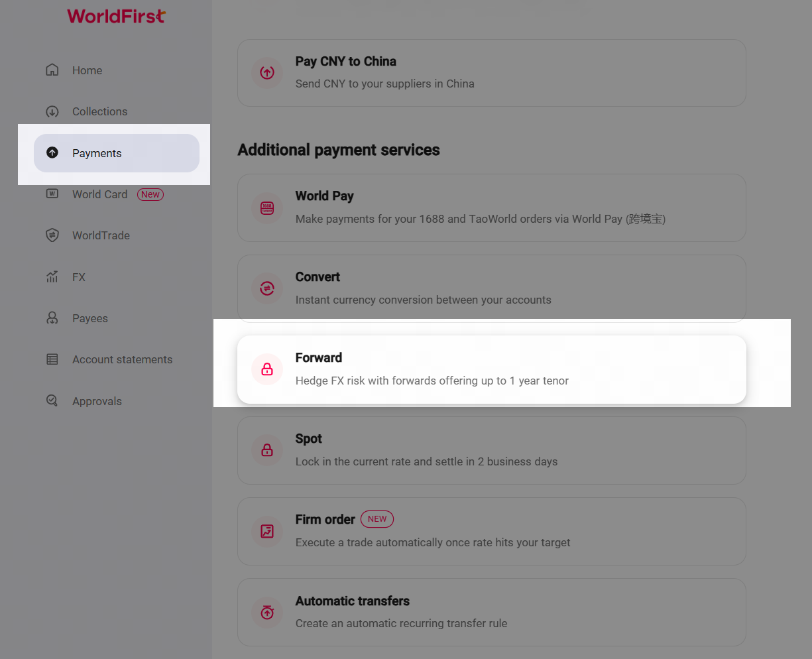This screenshot has width=812, height=659.
Task: Click the World Card icon in sidebar
Action: (52, 194)
